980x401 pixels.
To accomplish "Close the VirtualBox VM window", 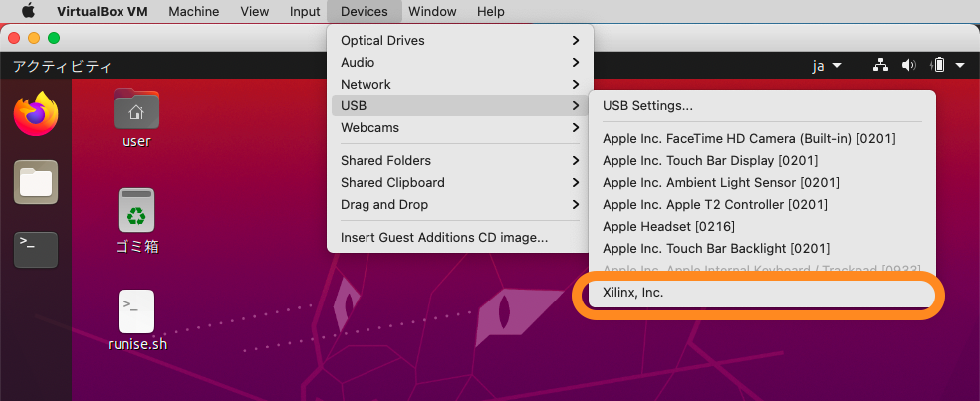I will point(14,38).
